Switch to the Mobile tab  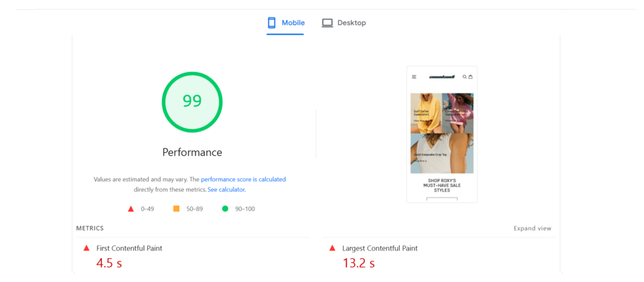tap(286, 23)
